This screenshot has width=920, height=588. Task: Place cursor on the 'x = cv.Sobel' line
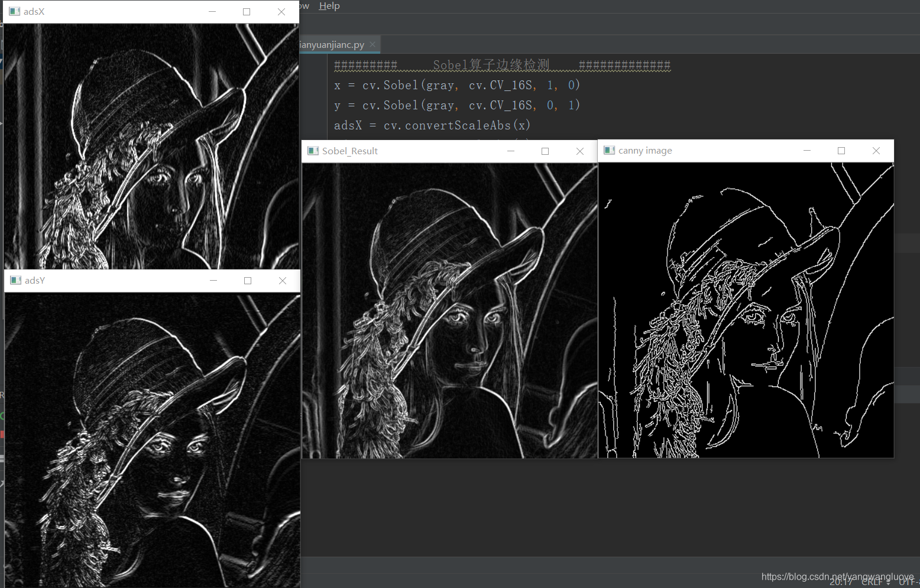tap(457, 86)
